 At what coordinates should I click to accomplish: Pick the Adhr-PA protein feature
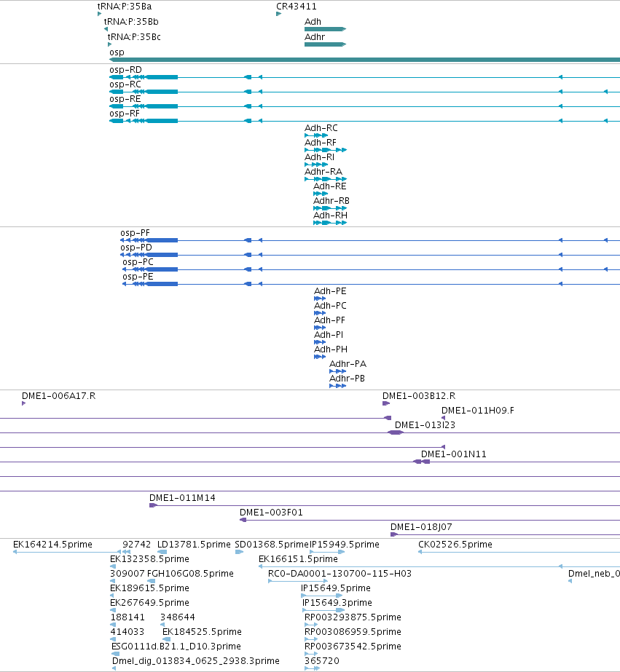click(338, 371)
